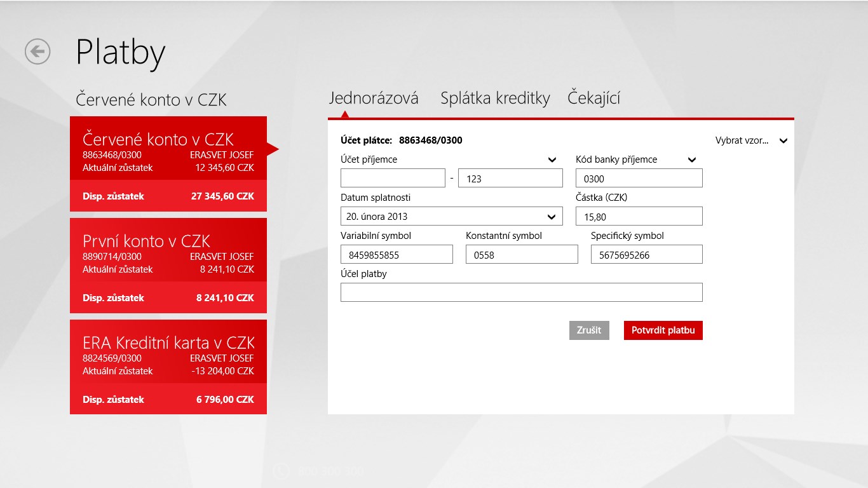
Task: Switch to the Splátka kreditky tab
Action: coord(495,98)
